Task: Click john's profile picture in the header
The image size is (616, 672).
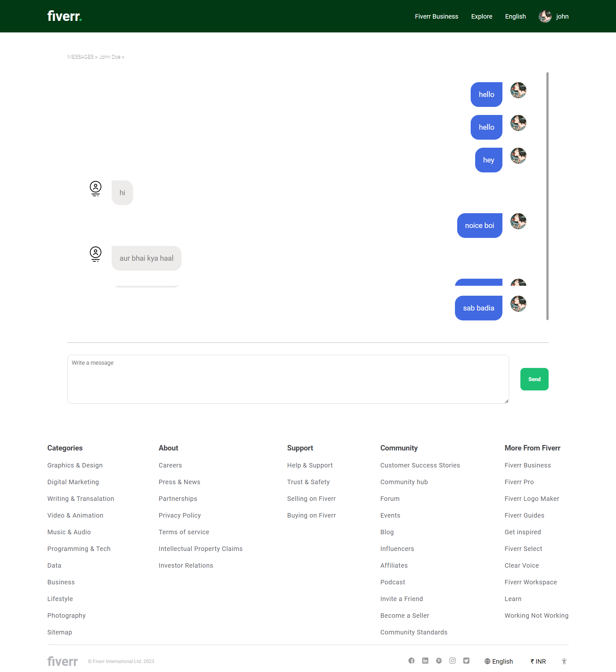Action: tap(545, 16)
